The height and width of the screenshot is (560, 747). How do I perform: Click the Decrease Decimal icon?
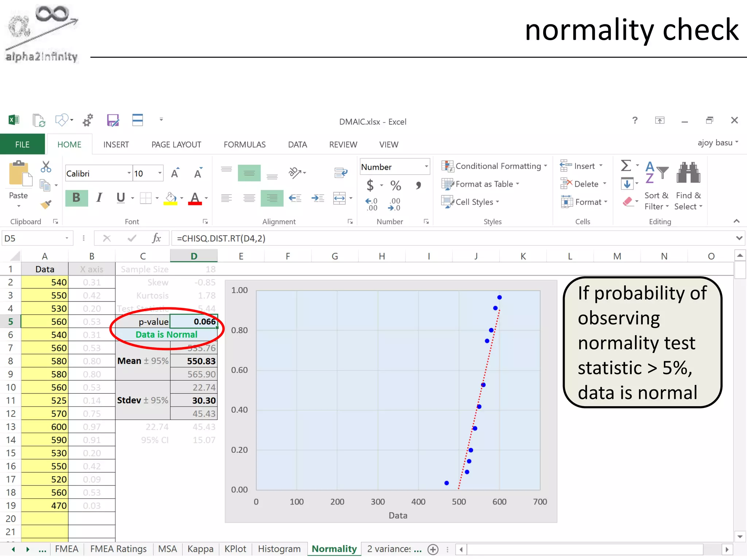tap(395, 204)
